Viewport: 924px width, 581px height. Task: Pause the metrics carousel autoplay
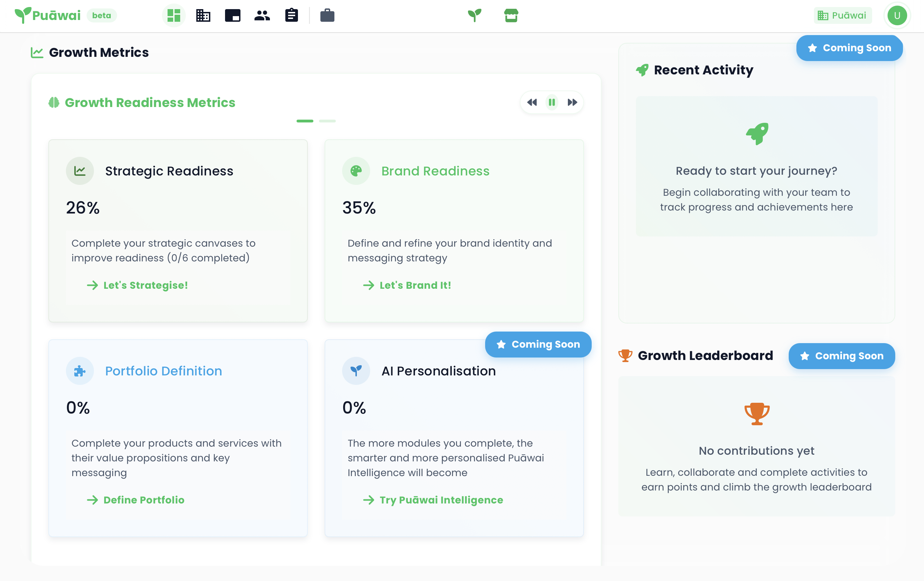click(x=551, y=102)
